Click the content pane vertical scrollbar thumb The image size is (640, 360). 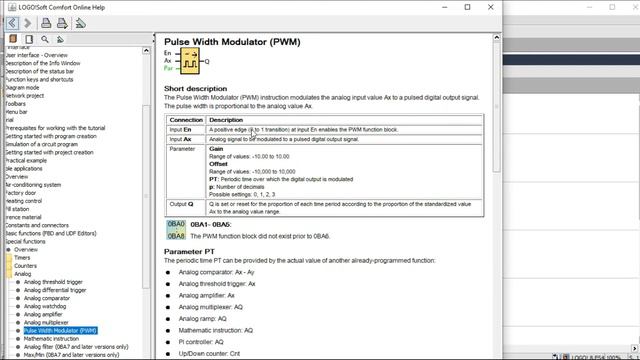point(496,107)
